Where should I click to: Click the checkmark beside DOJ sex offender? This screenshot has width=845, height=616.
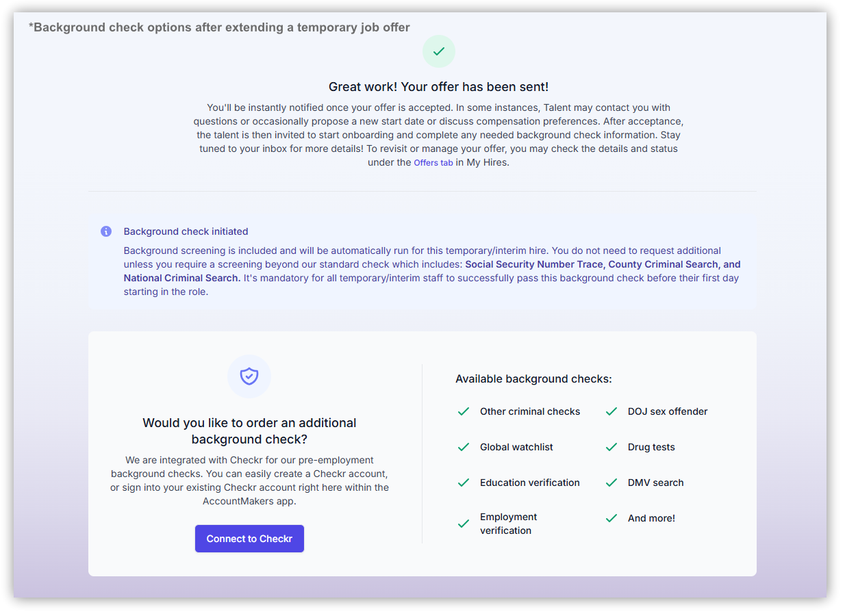[611, 411]
